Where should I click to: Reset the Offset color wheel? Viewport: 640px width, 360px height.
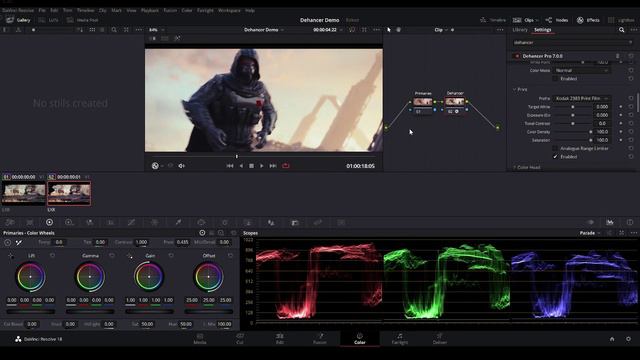(x=230, y=256)
